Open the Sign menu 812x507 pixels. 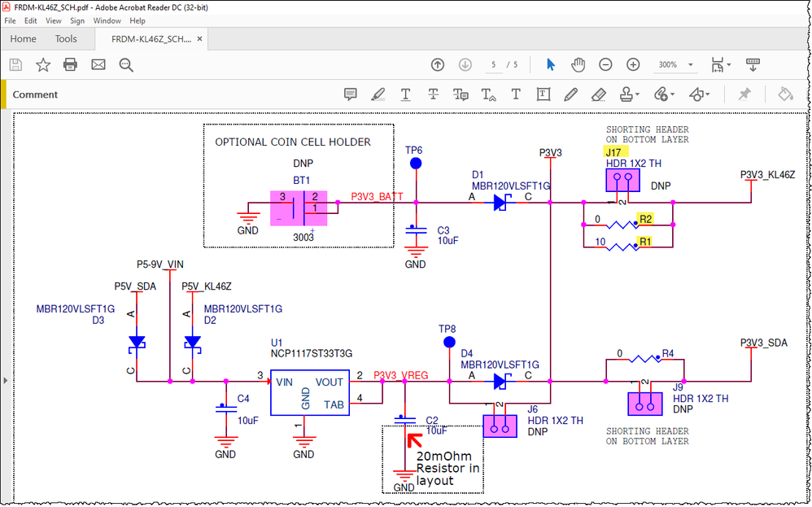coord(77,20)
